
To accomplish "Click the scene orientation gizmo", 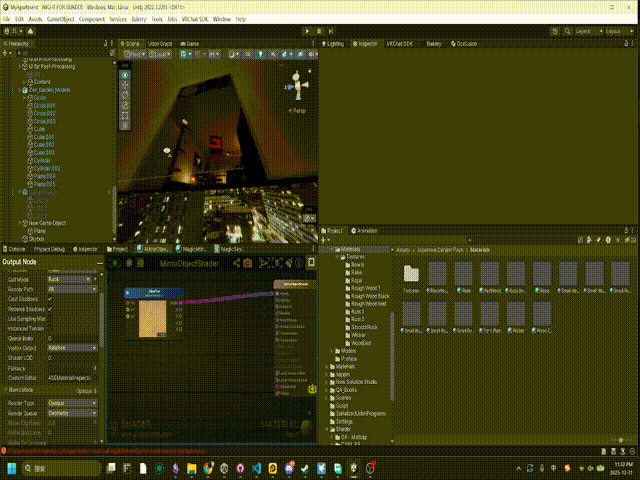I will [298, 87].
